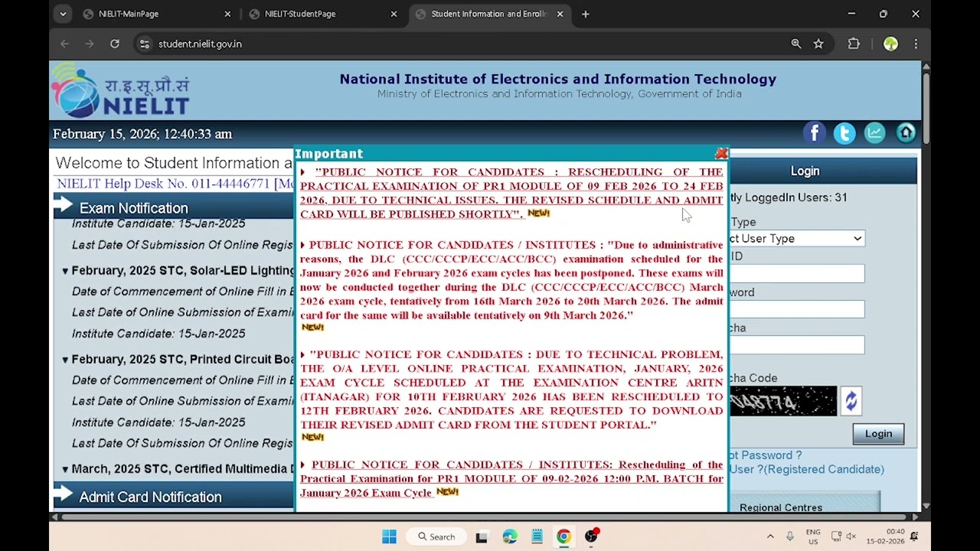The width and height of the screenshot is (980, 551).
Task: Open the Windows Start menu
Action: [x=389, y=536]
